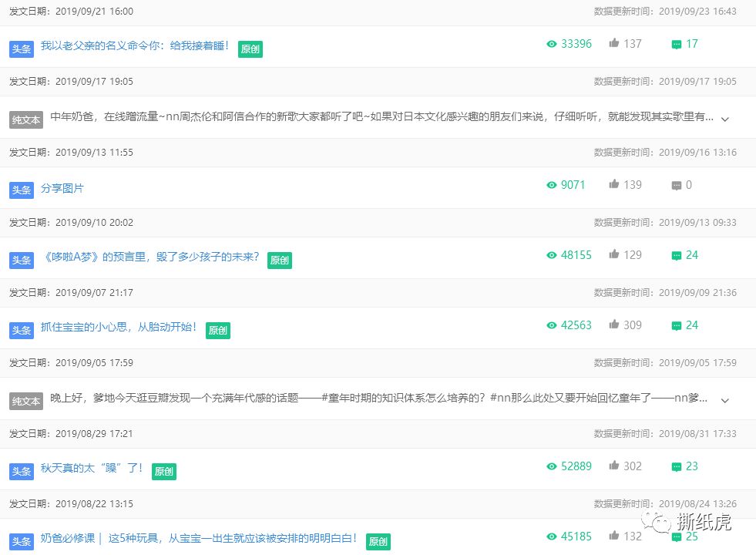The width and height of the screenshot is (756, 555).
Task: Click the thumbs-up icon next to 132
Action: (x=613, y=536)
